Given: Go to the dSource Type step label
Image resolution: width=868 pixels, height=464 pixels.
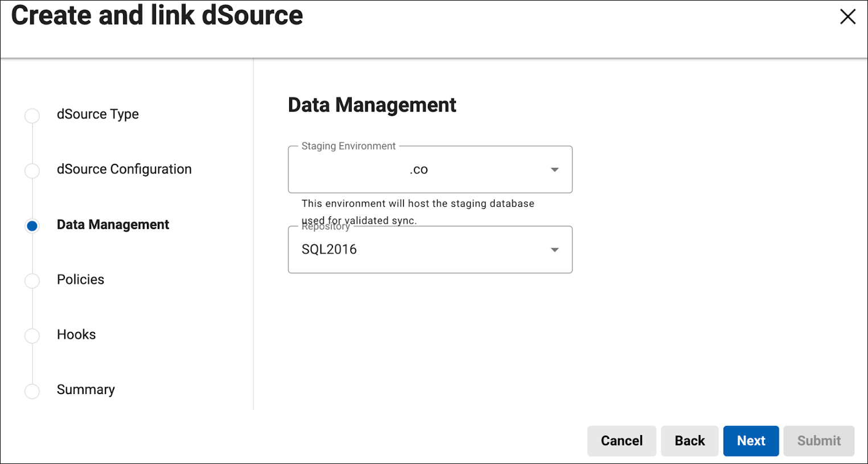Looking at the screenshot, I should tap(98, 114).
